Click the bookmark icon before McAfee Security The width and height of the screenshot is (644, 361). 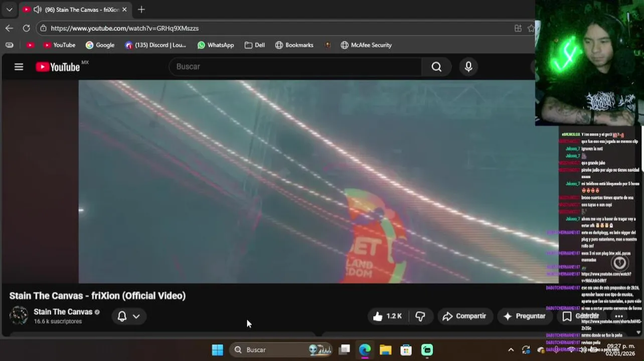pos(328,45)
